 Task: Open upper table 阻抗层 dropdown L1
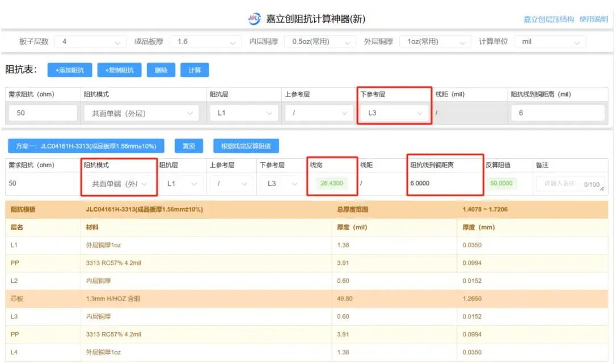[x=244, y=113]
